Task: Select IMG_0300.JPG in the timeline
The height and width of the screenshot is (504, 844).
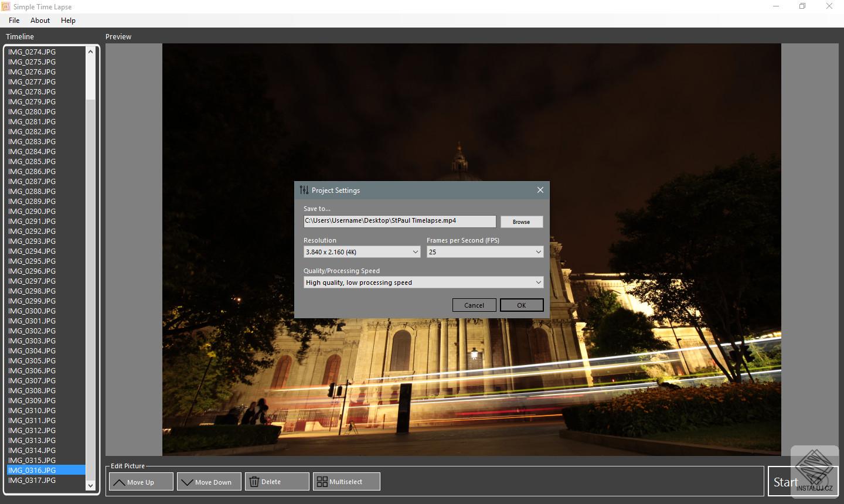Action: point(46,311)
